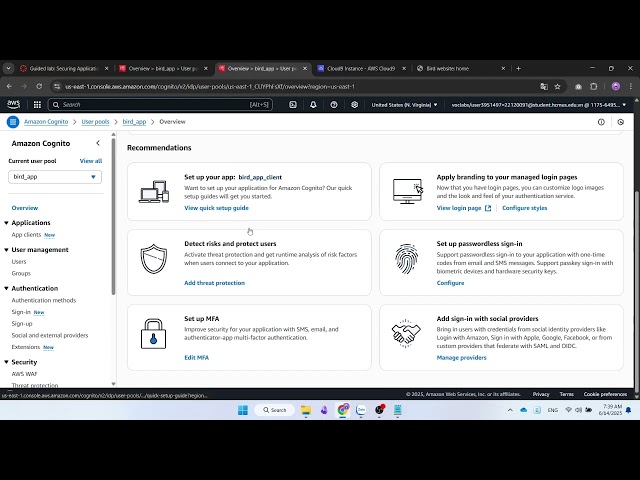640x480 pixels.
Task: Click the View quick setup guide link
Action: tap(216, 208)
